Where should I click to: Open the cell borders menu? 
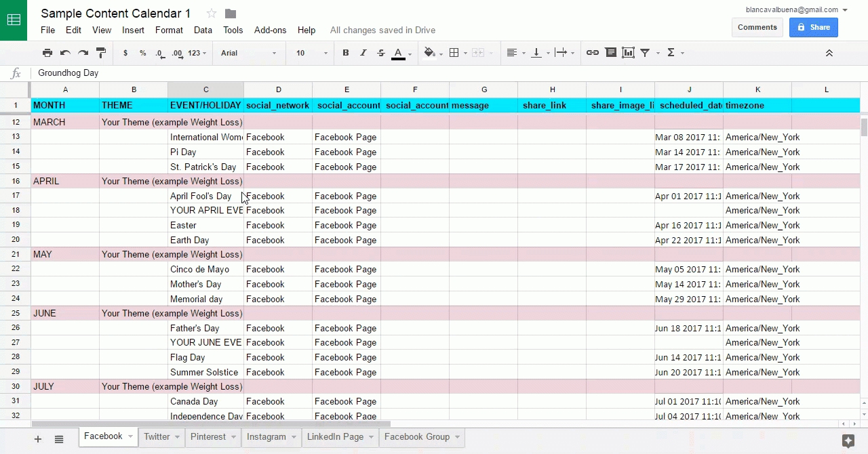click(x=458, y=53)
